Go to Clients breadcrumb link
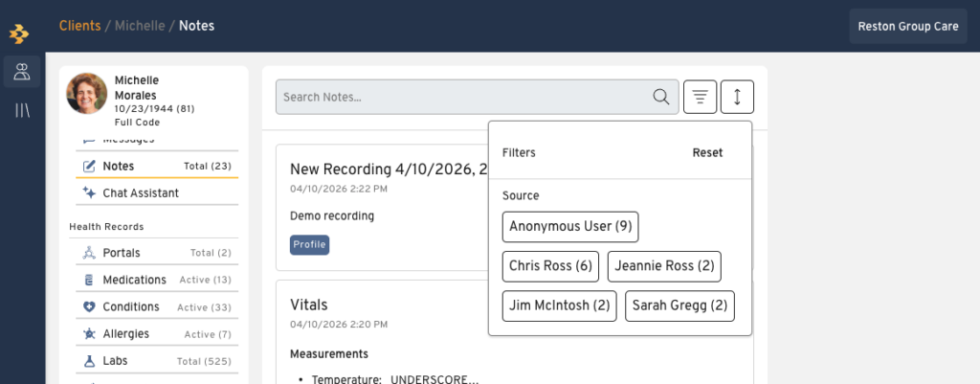 (x=80, y=26)
